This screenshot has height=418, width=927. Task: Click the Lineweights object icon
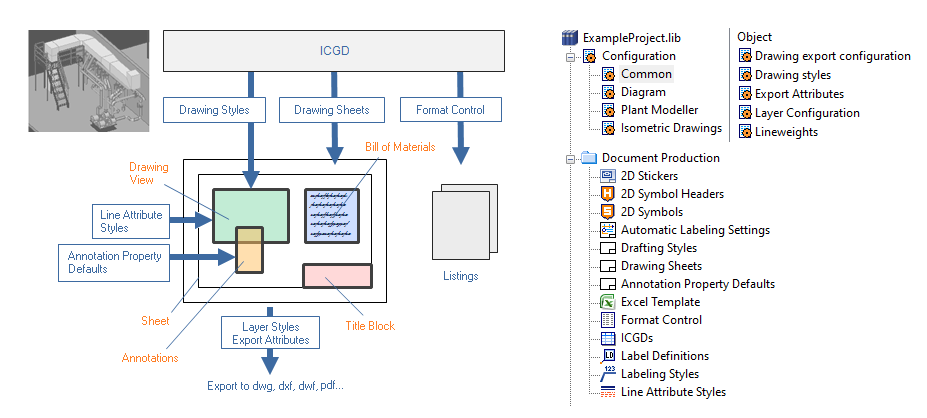tap(744, 132)
